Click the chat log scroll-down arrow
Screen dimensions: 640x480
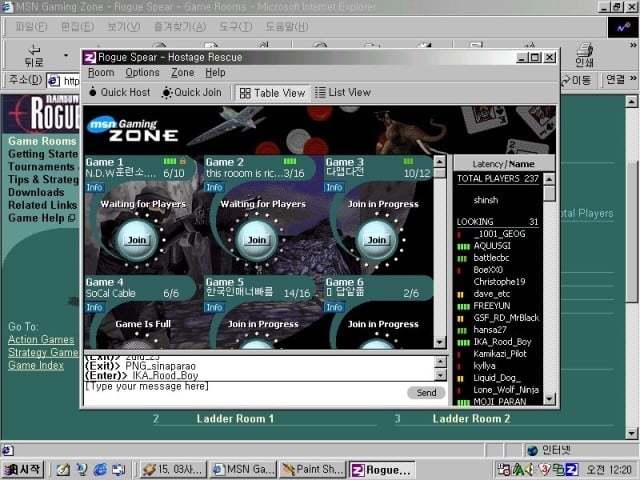coord(440,374)
